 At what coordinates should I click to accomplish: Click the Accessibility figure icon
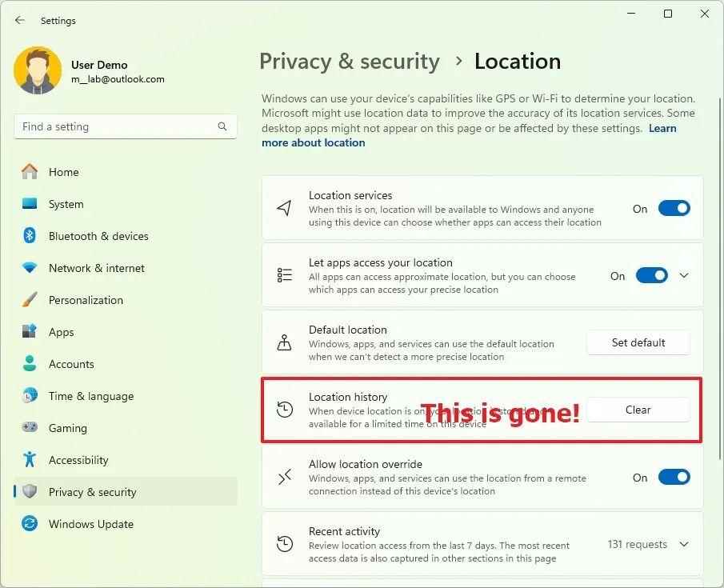[30, 460]
